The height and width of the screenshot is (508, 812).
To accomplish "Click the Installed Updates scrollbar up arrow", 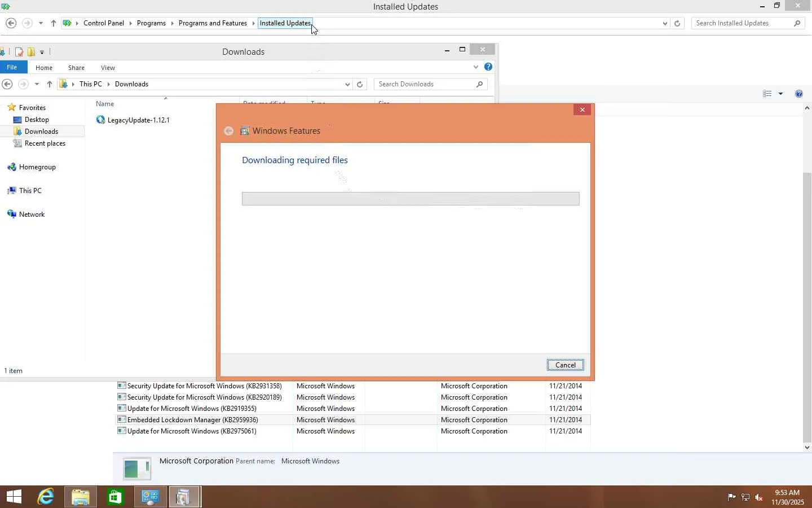I will [x=807, y=107].
